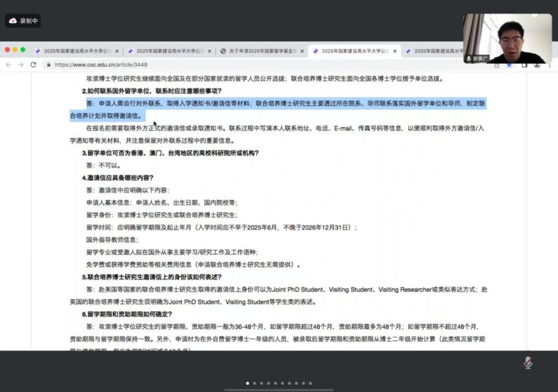The width and height of the screenshot is (558, 392).
Task: Click the cloud recording indicator
Action: click(23, 21)
